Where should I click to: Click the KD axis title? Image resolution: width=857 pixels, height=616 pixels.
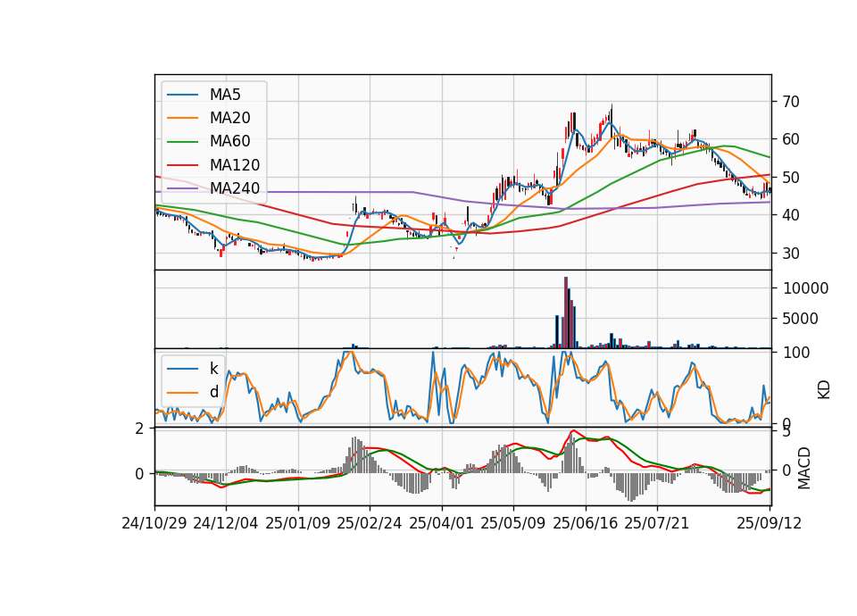pyautogui.click(x=824, y=389)
